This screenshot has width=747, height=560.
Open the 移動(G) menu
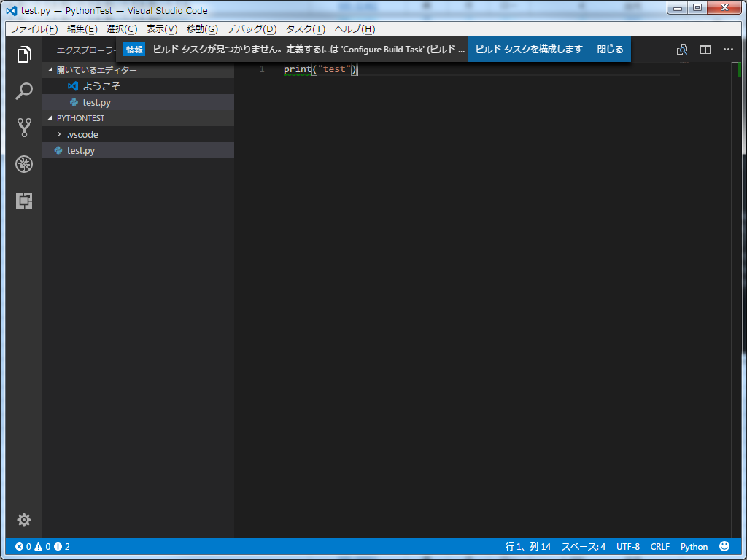point(202,29)
